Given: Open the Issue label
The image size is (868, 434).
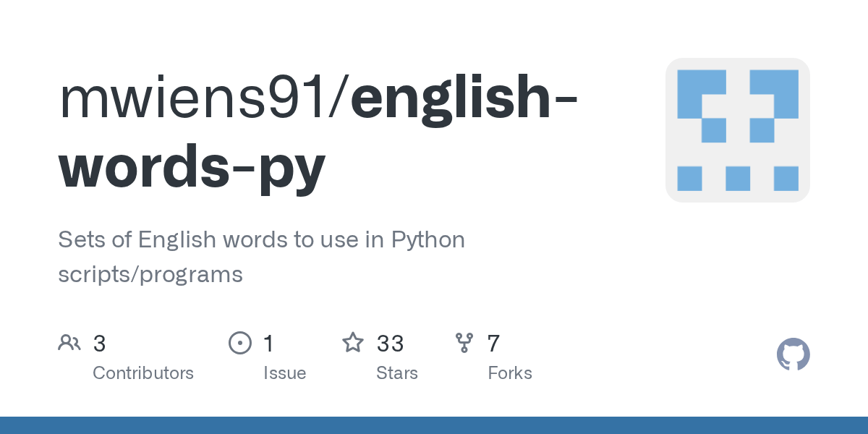Looking at the screenshot, I should 284,373.
